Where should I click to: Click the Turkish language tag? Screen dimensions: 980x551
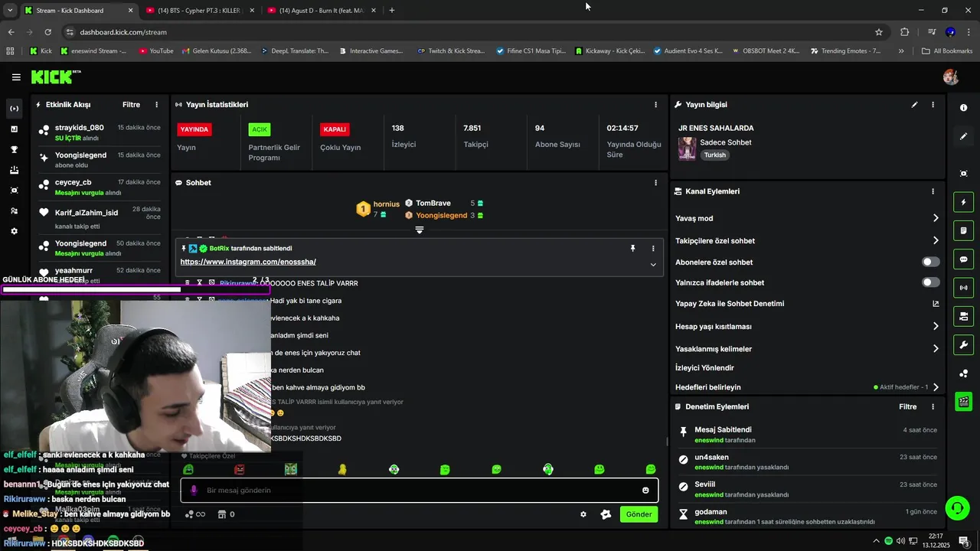(714, 155)
